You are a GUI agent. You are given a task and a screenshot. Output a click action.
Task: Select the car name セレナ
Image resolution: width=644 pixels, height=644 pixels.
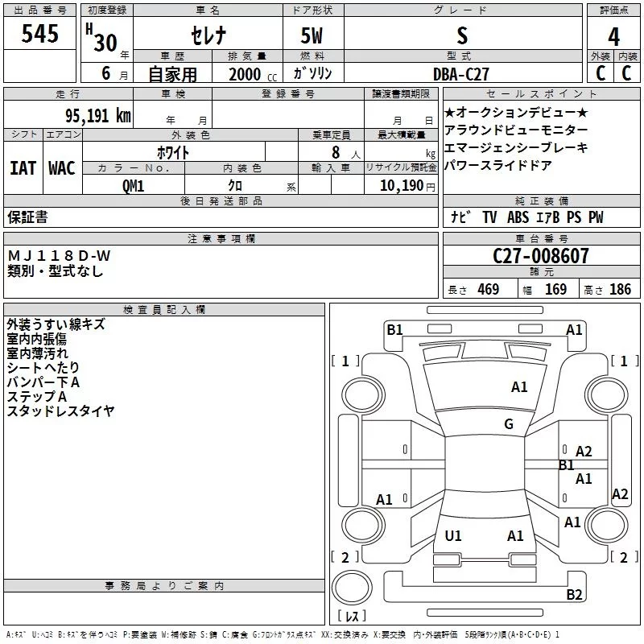pyautogui.click(x=208, y=35)
